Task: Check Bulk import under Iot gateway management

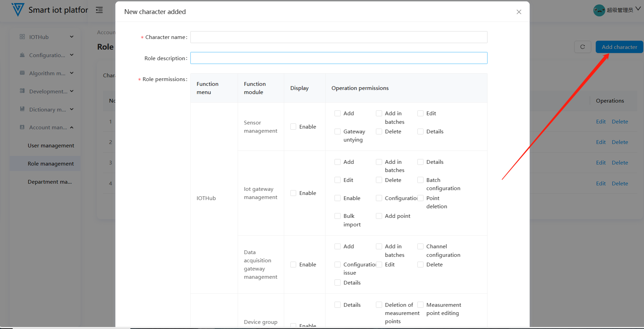Action: (337, 216)
